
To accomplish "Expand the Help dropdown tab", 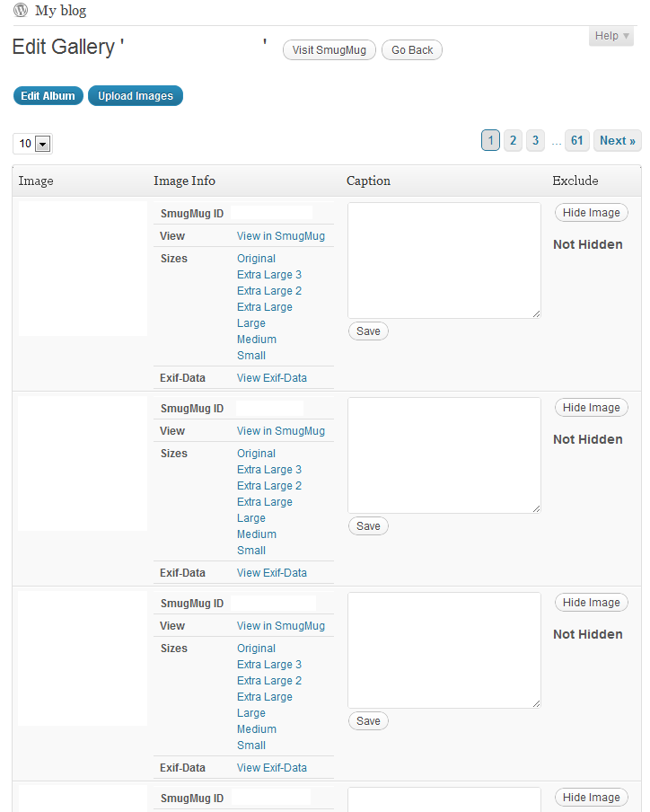I will click(611, 36).
